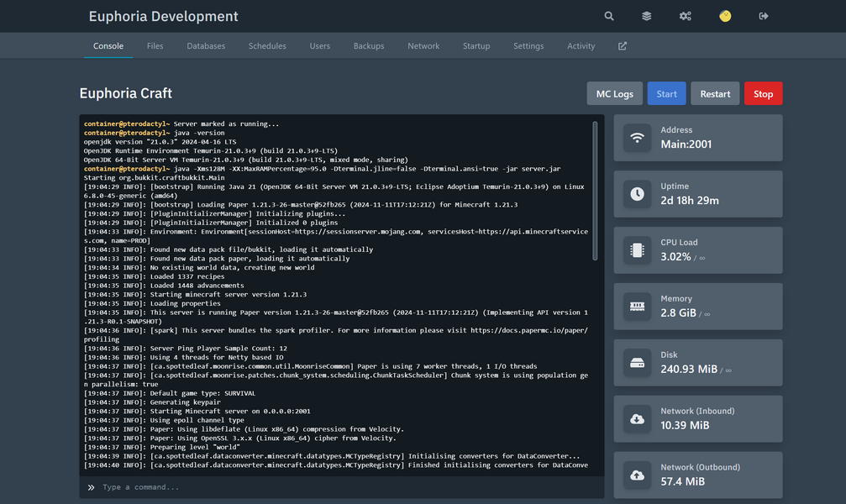Click the Disk drive icon
Image resolution: width=846 pixels, height=504 pixels.
pos(637,362)
